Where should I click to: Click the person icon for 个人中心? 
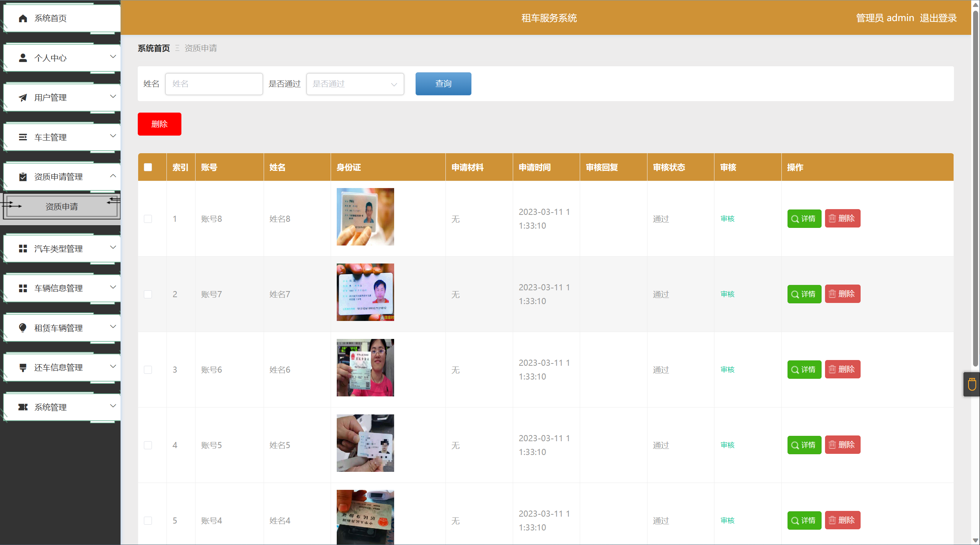23,58
